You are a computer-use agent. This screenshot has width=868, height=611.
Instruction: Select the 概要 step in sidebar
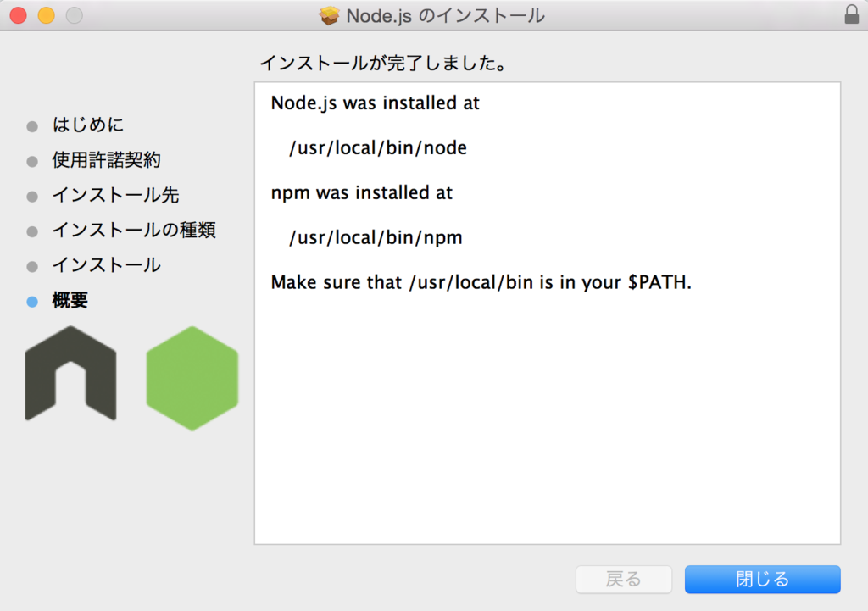(x=70, y=300)
